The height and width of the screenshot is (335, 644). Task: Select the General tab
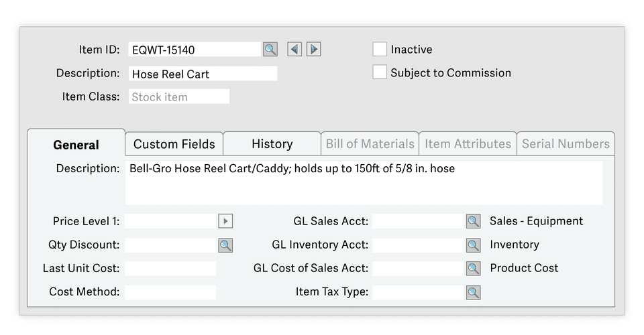pos(76,145)
